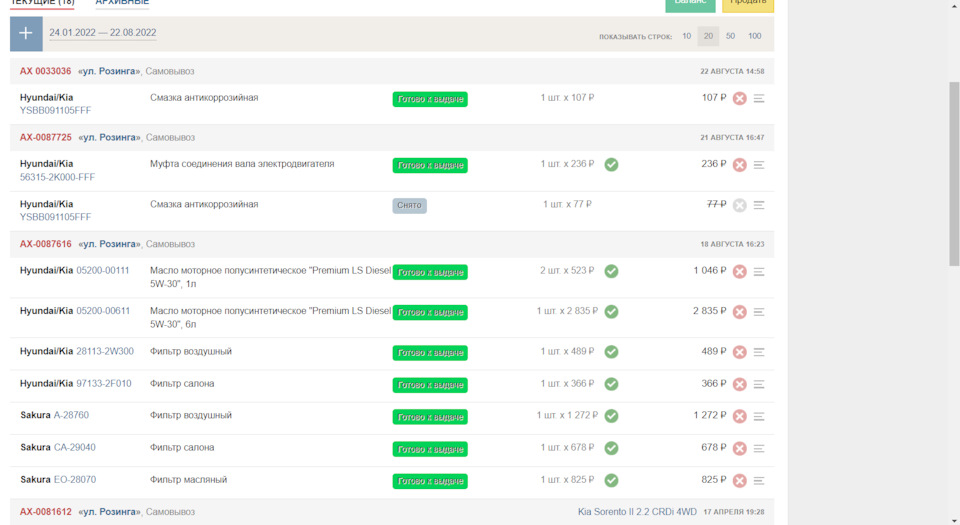Open row menu for 05200-00111 item

(759, 271)
